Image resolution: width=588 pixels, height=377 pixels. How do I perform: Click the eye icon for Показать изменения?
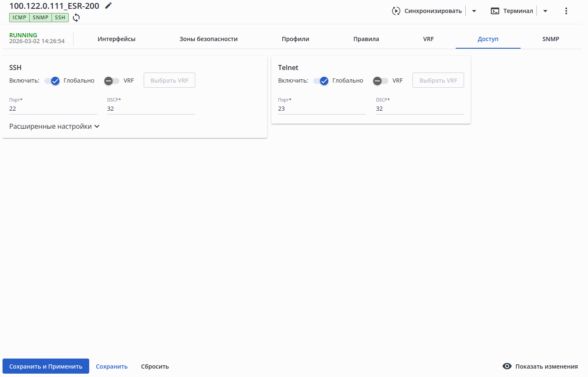tap(507, 366)
